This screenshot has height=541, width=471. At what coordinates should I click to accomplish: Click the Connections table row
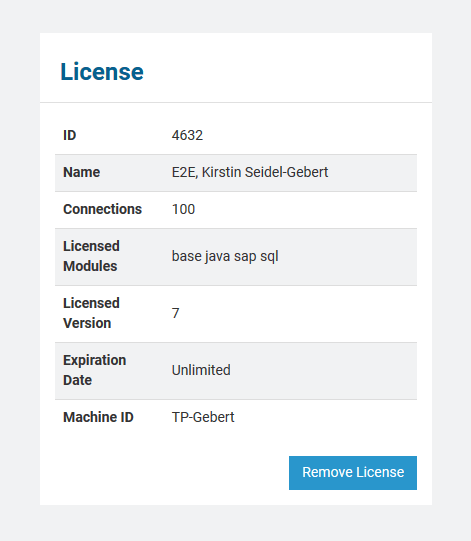click(236, 210)
